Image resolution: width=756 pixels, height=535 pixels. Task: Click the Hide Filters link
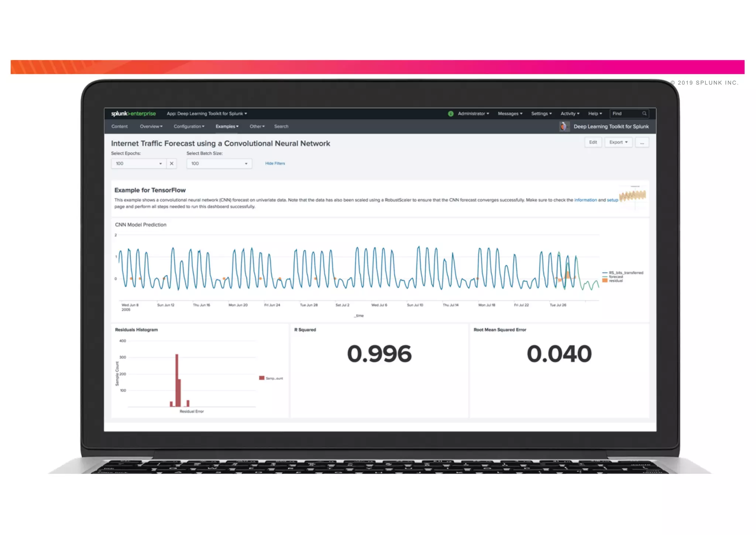click(x=275, y=163)
